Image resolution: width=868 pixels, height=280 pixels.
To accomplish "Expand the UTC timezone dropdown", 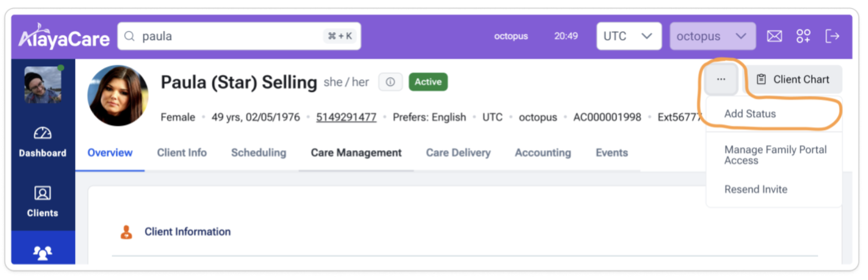I will coord(629,37).
